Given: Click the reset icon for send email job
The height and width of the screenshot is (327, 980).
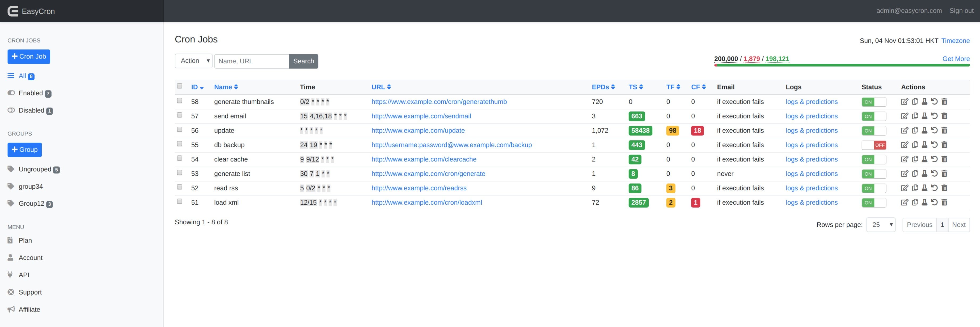Looking at the screenshot, I should [934, 116].
